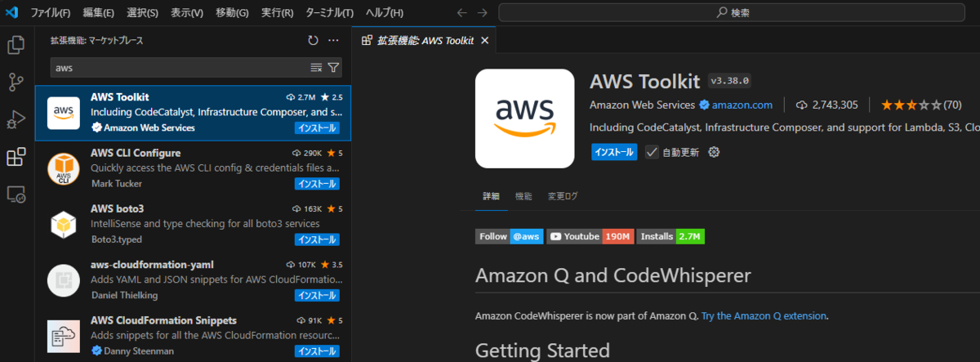
Task: Go back with the navigation arrow
Action: click(462, 12)
